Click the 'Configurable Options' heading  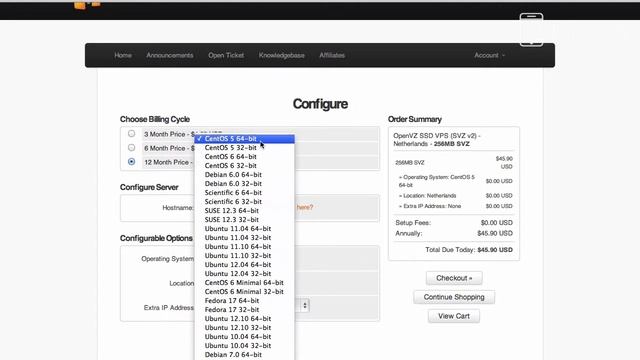156,238
